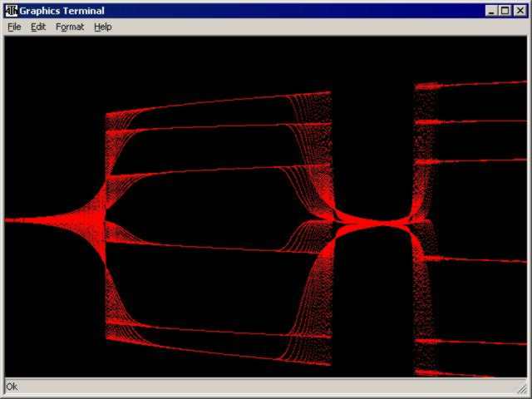The image size is (532, 399).
Task: Maximize the Graphics Terminal window
Action: click(505, 11)
